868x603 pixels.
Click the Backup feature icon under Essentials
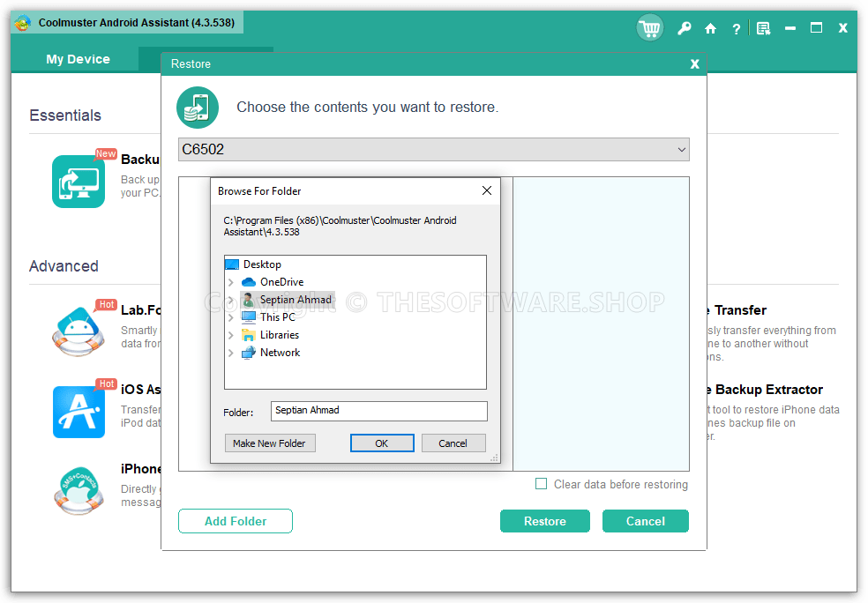[79, 182]
